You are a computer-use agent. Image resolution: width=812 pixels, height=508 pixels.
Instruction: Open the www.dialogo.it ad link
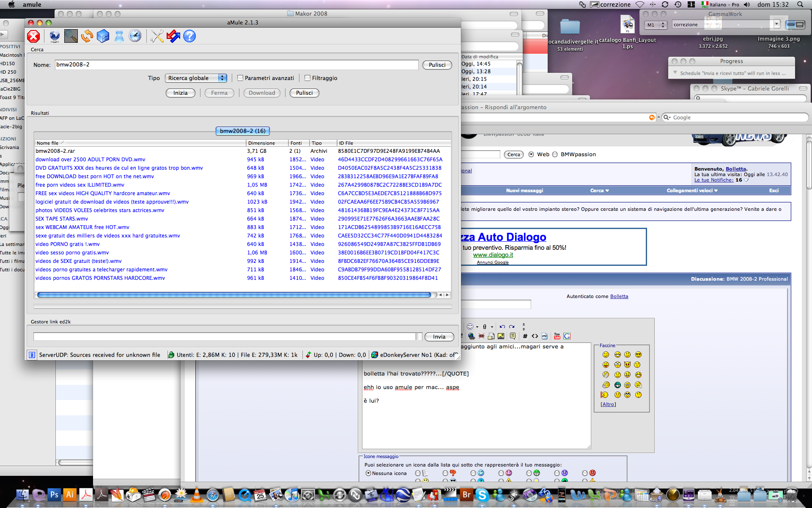pyautogui.click(x=493, y=255)
